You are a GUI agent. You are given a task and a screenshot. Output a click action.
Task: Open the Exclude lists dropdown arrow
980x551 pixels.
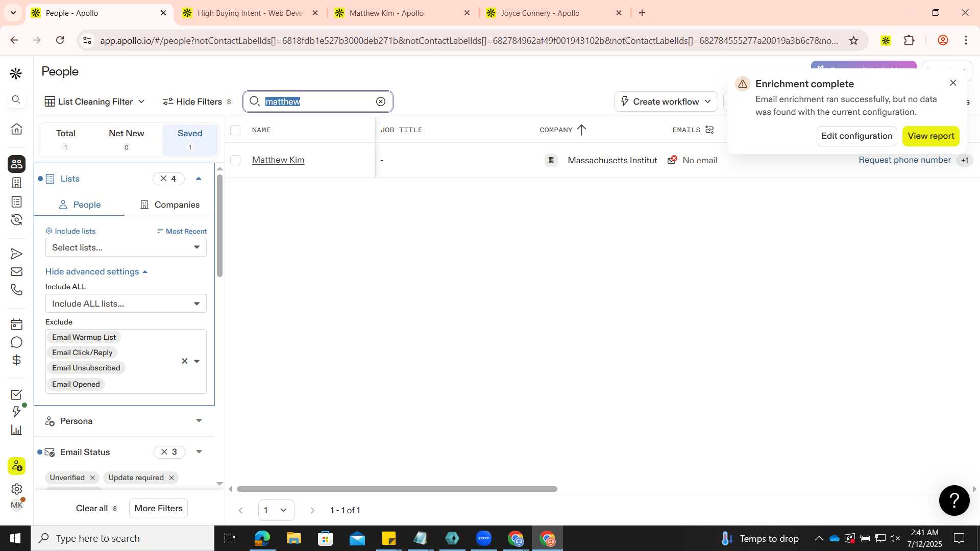(x=197, y=361)
